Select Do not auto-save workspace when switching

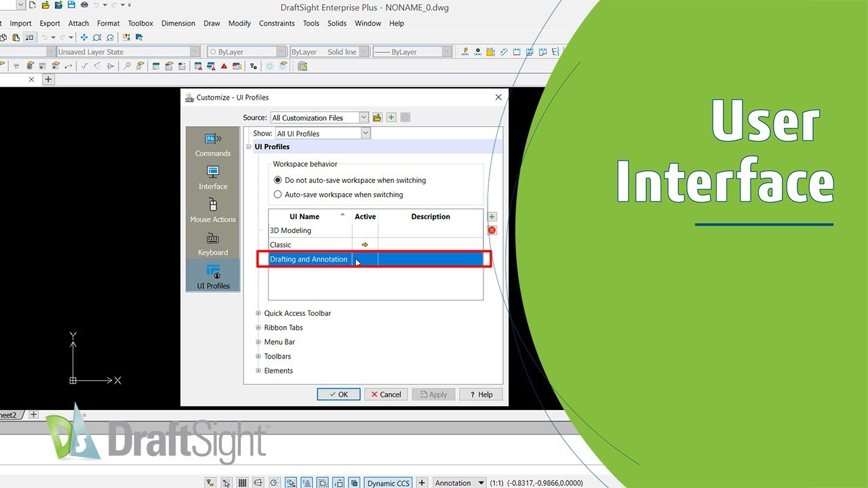[x=277, y=180]
